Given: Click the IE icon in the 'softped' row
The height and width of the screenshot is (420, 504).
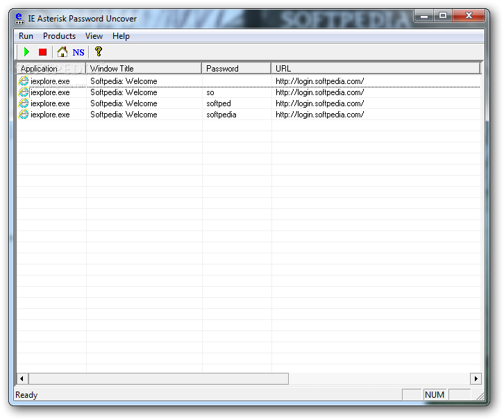Looking at the screenshot, I should [x=24, y=103].
